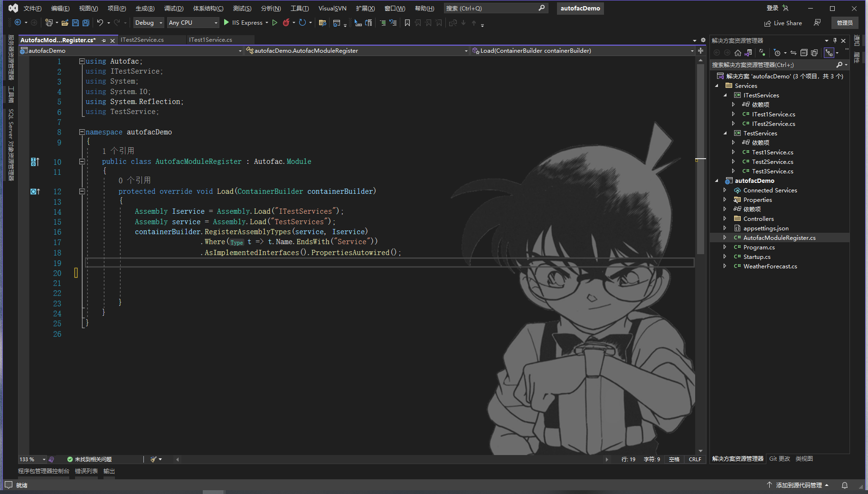The height and width of the screenshot is (494, 868).
Task: Click the Open File folder icon
Action: [65, 22]
